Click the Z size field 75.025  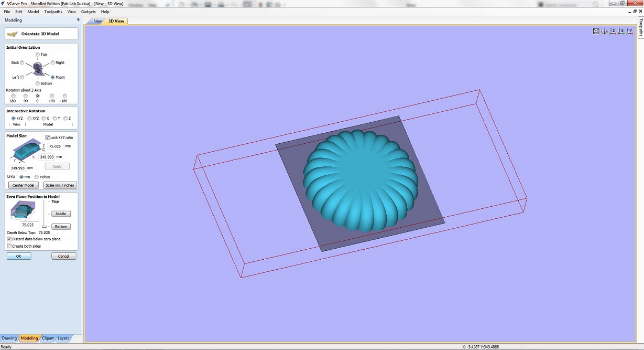[x=55, y=146]
